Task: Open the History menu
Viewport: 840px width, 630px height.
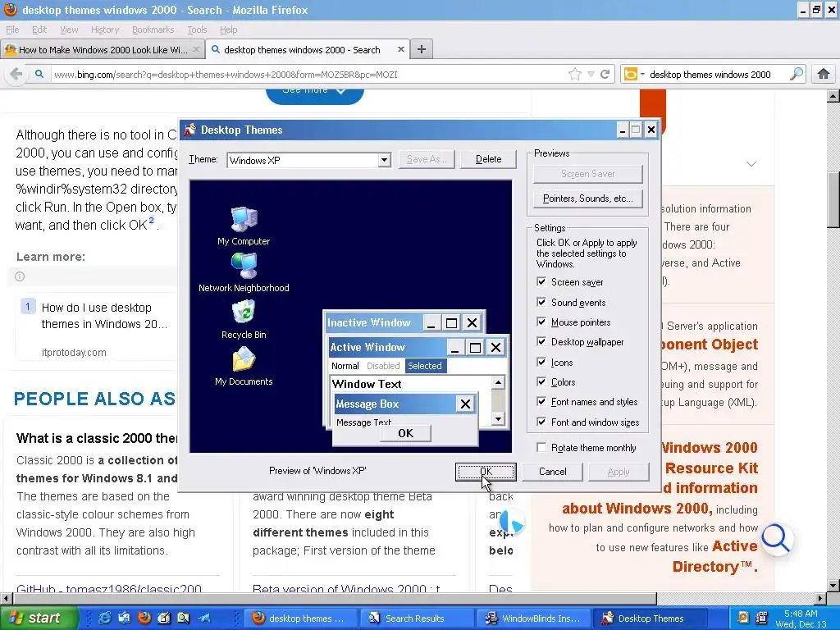Action: coord(104,30)
